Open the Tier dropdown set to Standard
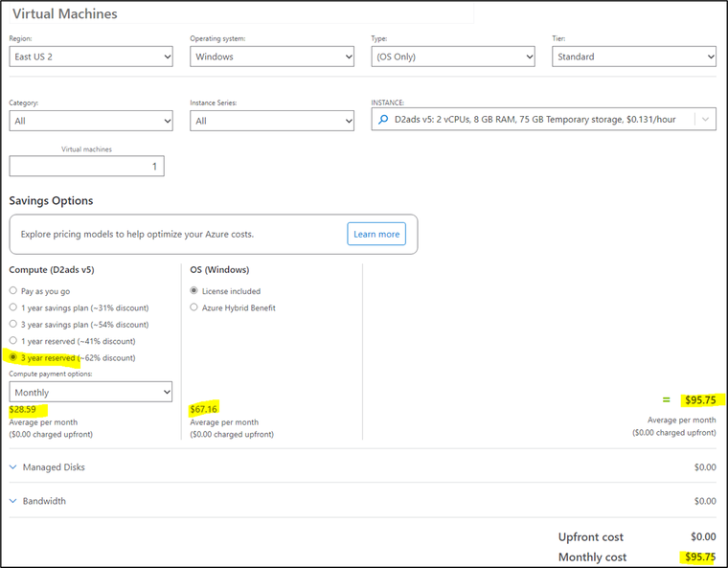The image size is (728, 568). 634,57
